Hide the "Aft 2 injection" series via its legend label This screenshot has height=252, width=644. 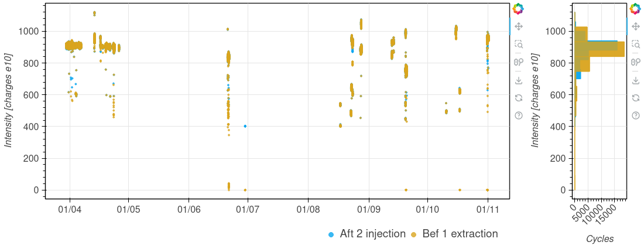[372, 234]
